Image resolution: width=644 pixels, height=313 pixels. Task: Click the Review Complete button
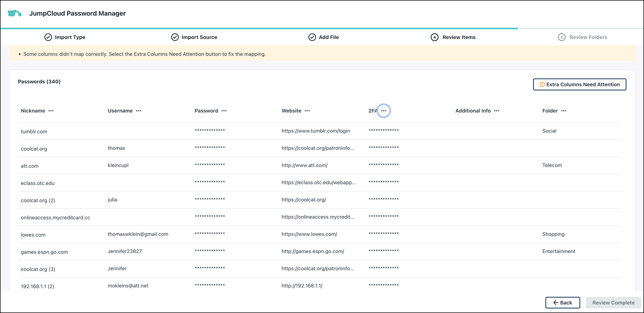pos(613,302)
